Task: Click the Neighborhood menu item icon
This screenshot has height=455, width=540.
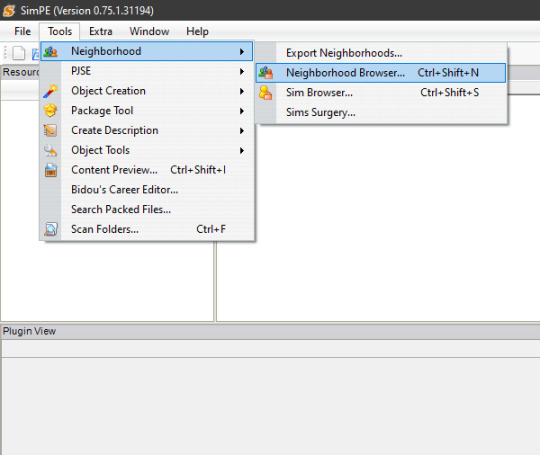Action: [51, 52]
